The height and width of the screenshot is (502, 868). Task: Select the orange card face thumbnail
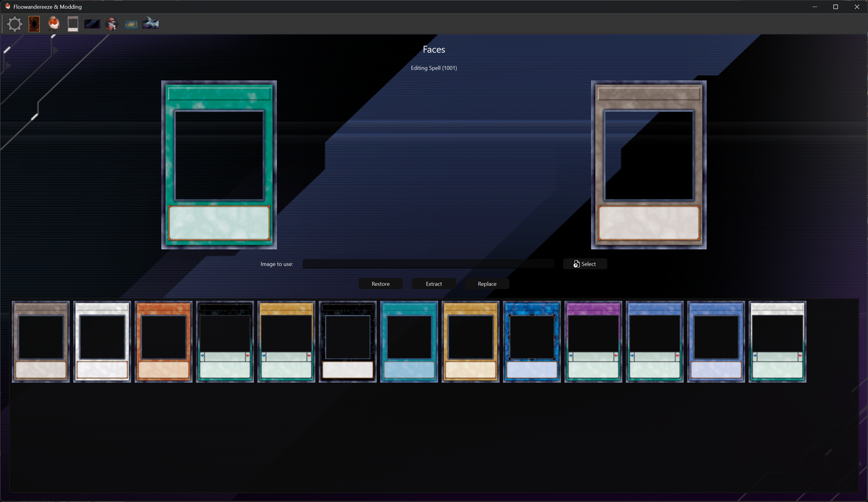[164, 341]
